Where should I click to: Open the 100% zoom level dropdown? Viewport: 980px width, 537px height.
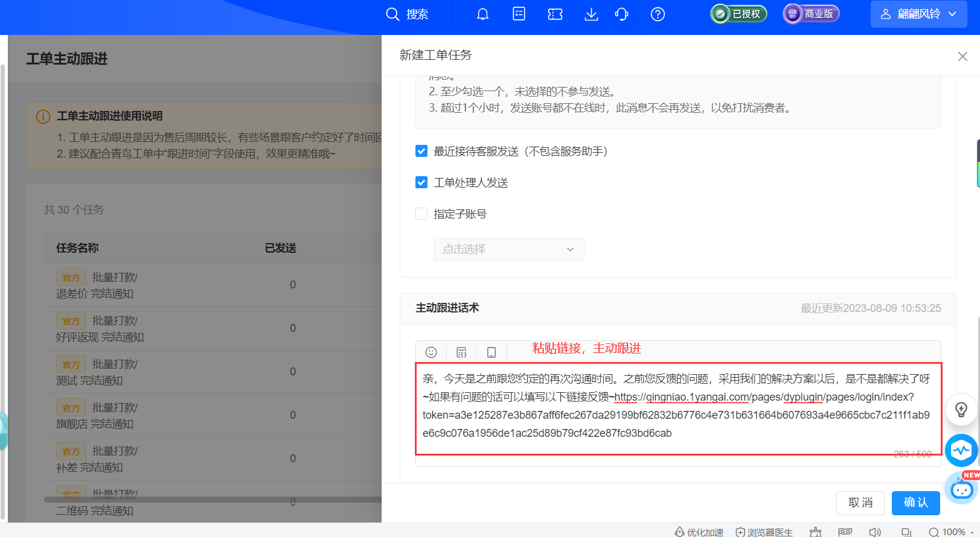pyautogui.click(x=953, y=532)
